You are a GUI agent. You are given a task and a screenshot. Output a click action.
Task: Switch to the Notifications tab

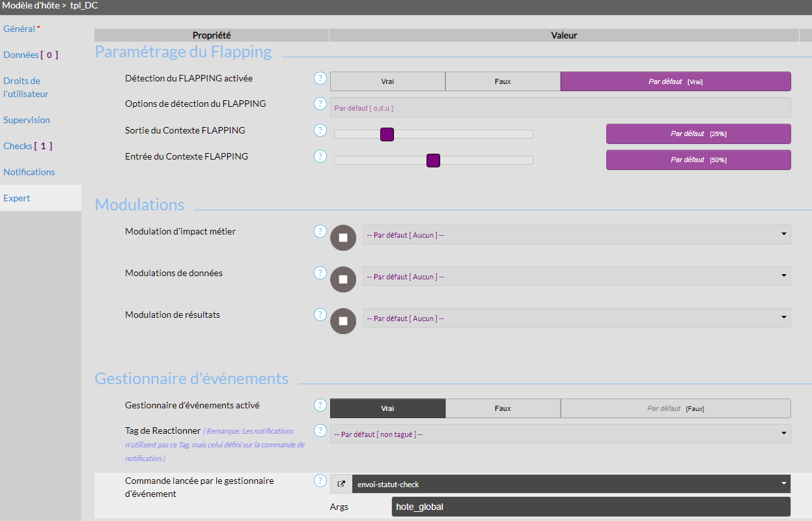pyautogui.click(x=29, y=172)
